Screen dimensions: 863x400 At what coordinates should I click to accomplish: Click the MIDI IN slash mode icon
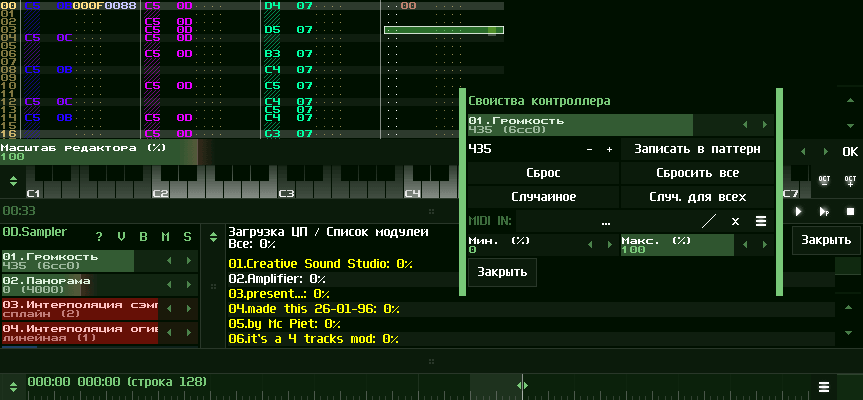709,221
